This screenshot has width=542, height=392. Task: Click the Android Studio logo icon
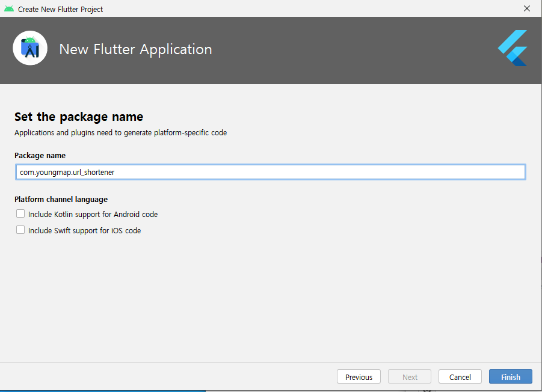point(30,48)
